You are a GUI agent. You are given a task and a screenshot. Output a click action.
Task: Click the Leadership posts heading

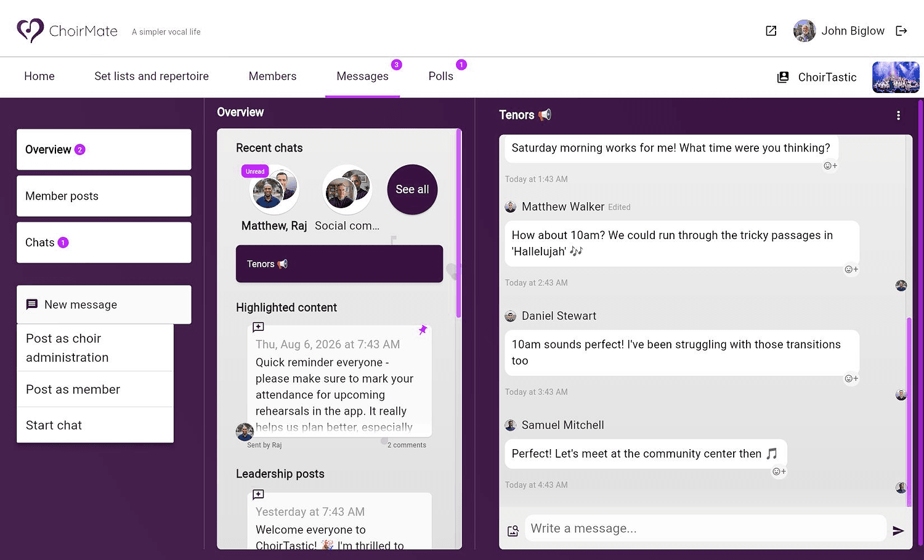[x=280, y=474]
